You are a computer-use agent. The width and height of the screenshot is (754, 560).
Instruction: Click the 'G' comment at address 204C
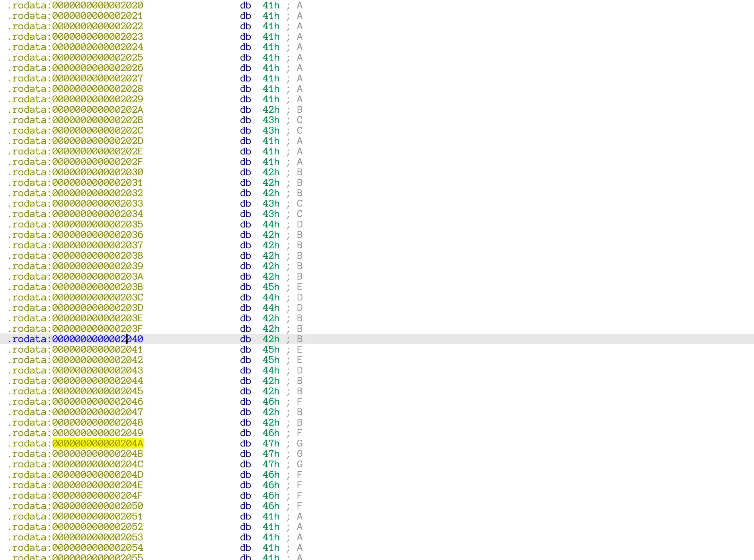click(300, 464)
